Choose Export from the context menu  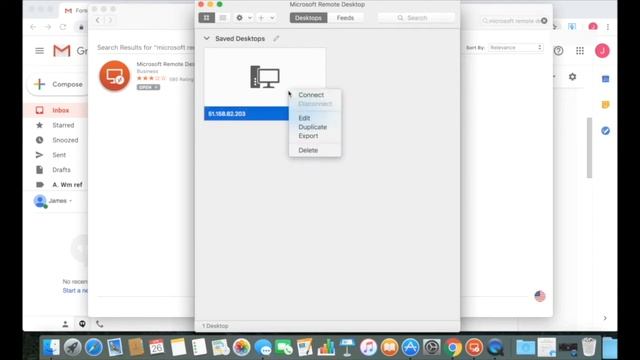point(308,136)
